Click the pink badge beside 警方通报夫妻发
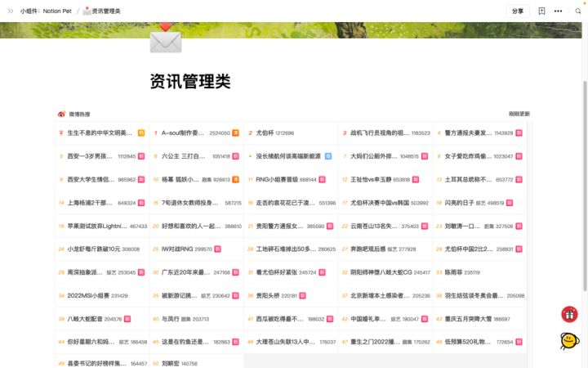588x368 pixels. point(519,133)
